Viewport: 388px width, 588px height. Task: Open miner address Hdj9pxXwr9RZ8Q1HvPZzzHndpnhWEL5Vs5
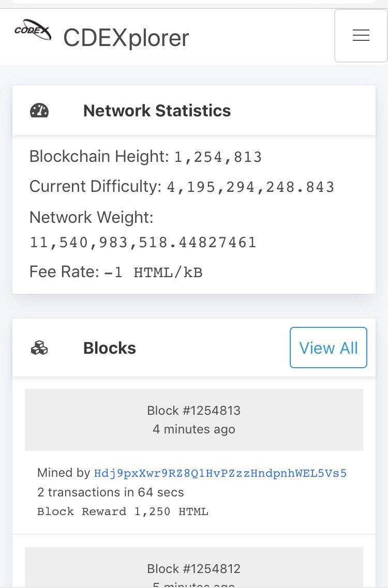[220, 473]
